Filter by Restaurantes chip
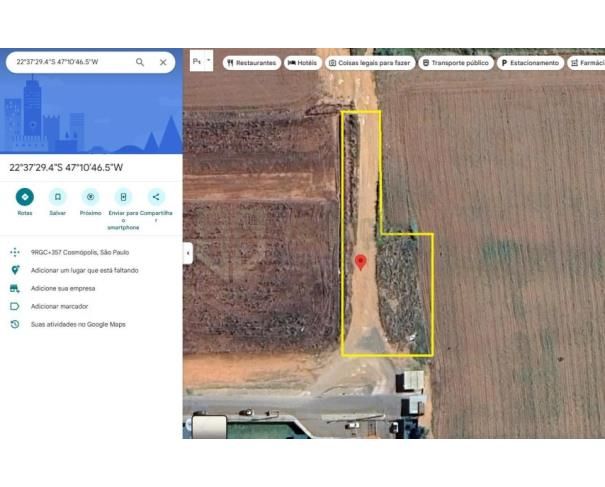Image resolution: width=605 pixels, height=487 pixels. (x=252, y=63)
